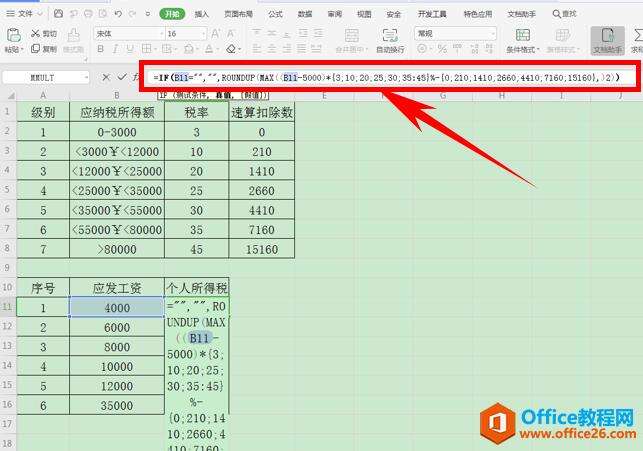This screenshot has height=451, width=643.
Task: Toggle Underline formatting
Action: (128, 48)
